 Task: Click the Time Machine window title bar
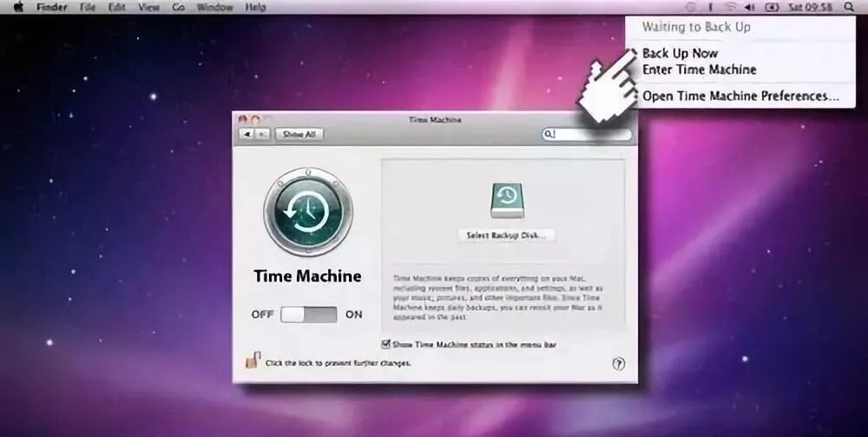point(435,119)
